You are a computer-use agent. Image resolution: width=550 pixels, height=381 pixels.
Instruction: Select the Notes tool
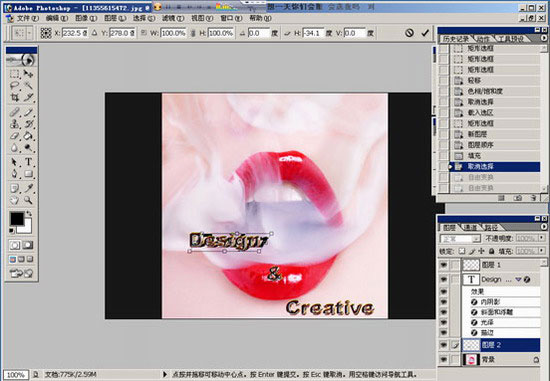[x=14, y=189]
